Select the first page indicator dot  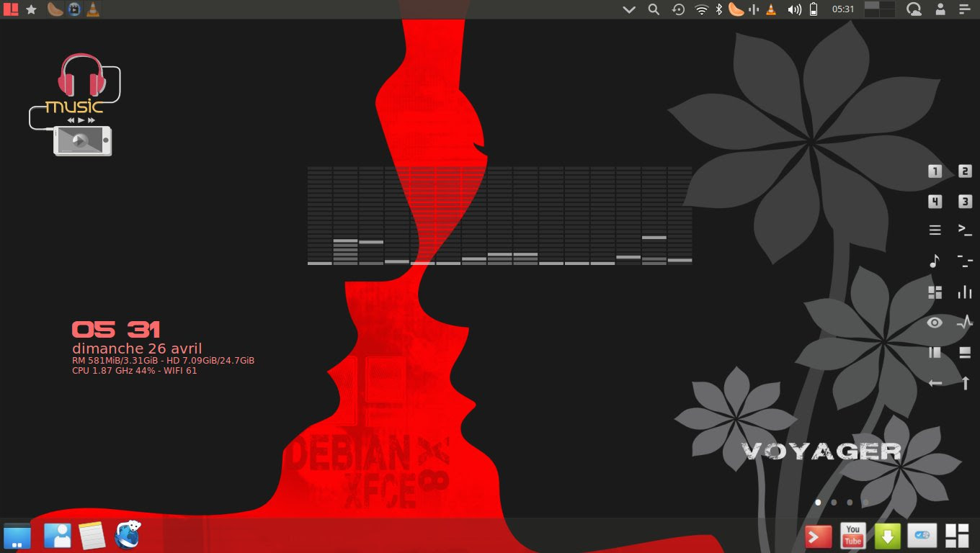coord(818,503)
